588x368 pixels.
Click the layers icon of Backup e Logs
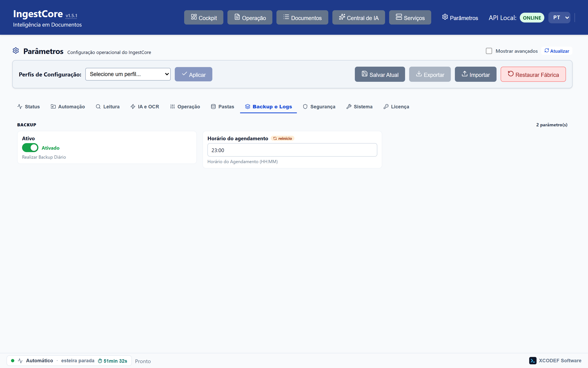coord(248,106)
